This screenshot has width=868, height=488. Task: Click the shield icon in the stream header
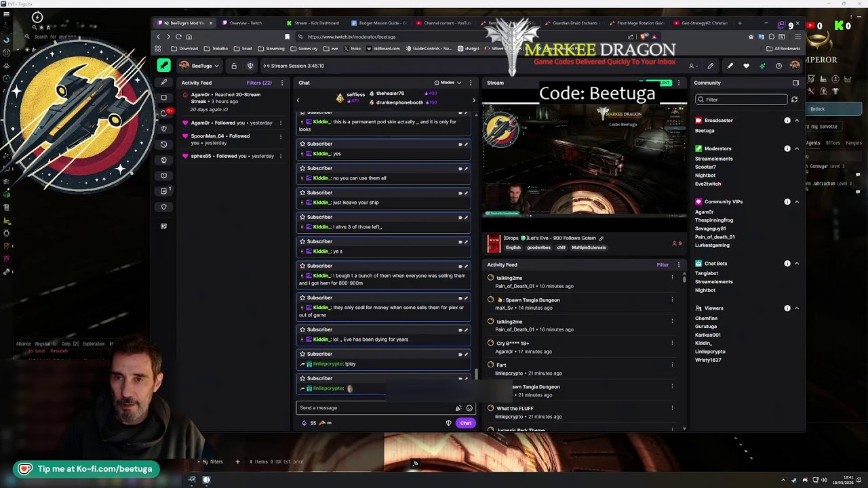(x=250, y=66)
